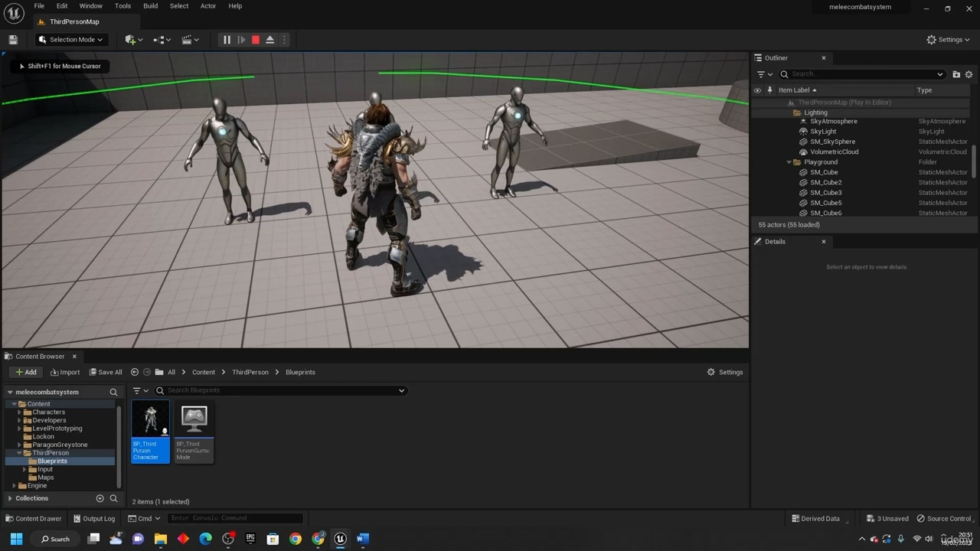Click the Search Blueprints field
Screen dimensions: 980x551
pyautogui.click(x=279, y=390)
